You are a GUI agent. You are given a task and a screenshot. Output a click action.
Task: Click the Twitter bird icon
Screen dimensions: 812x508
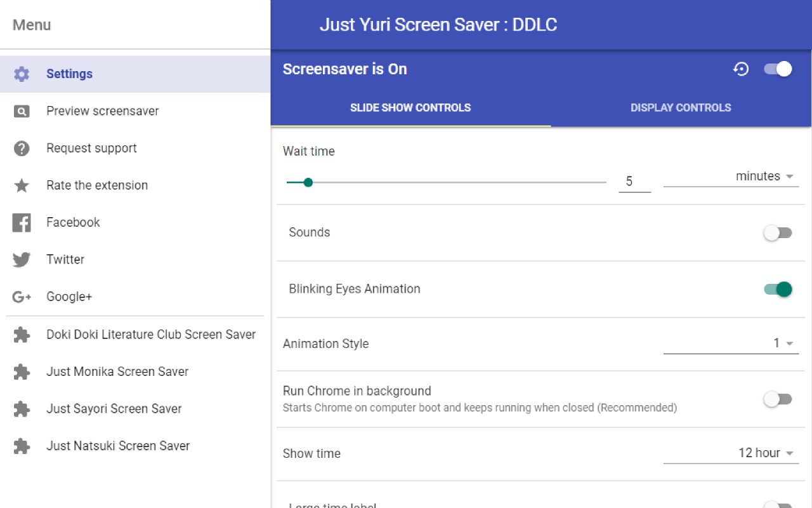click(22, 260)
